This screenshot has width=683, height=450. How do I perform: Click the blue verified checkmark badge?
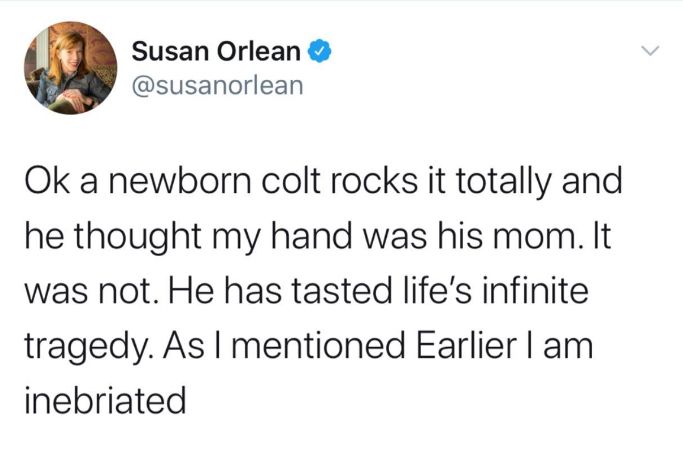[x=320, y=51]
